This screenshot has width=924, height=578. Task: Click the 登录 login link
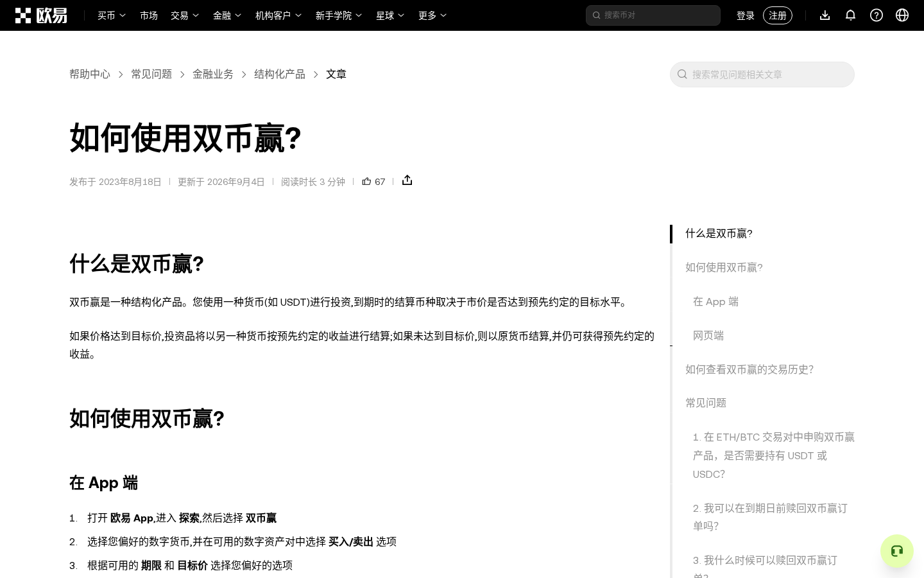(x=746, y=15)
